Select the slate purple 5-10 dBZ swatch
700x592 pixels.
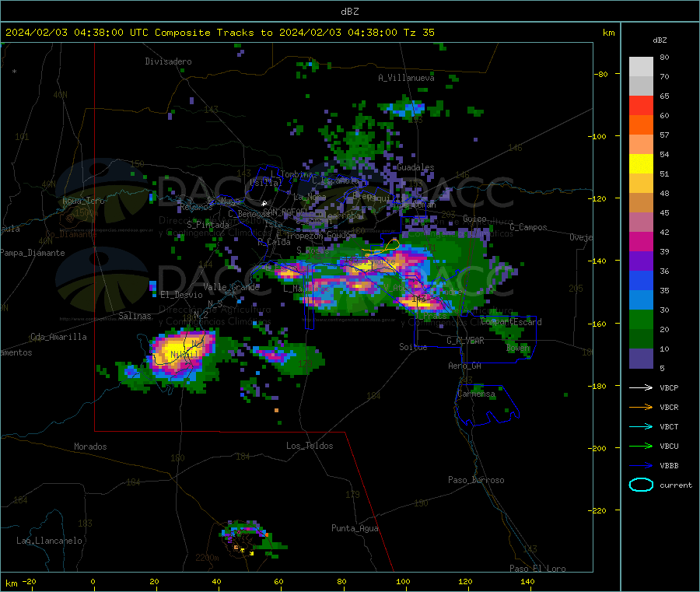(641, 359)
